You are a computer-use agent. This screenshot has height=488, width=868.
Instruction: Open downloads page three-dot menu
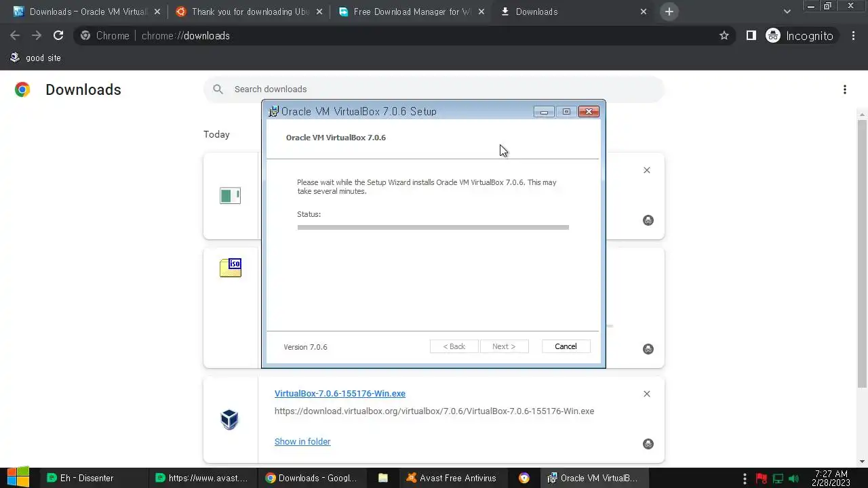845,89
